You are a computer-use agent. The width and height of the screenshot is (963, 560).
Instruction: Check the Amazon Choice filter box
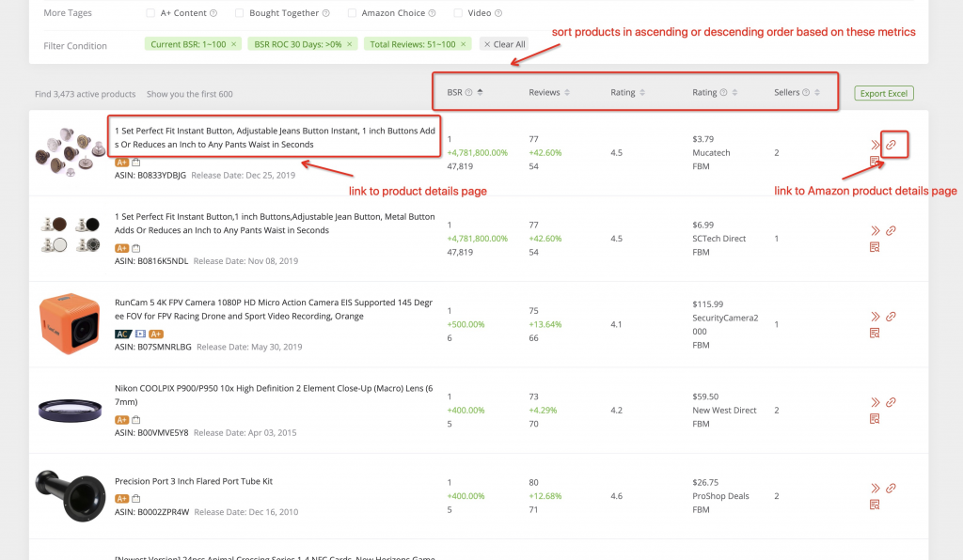click(x=352, y=13)
